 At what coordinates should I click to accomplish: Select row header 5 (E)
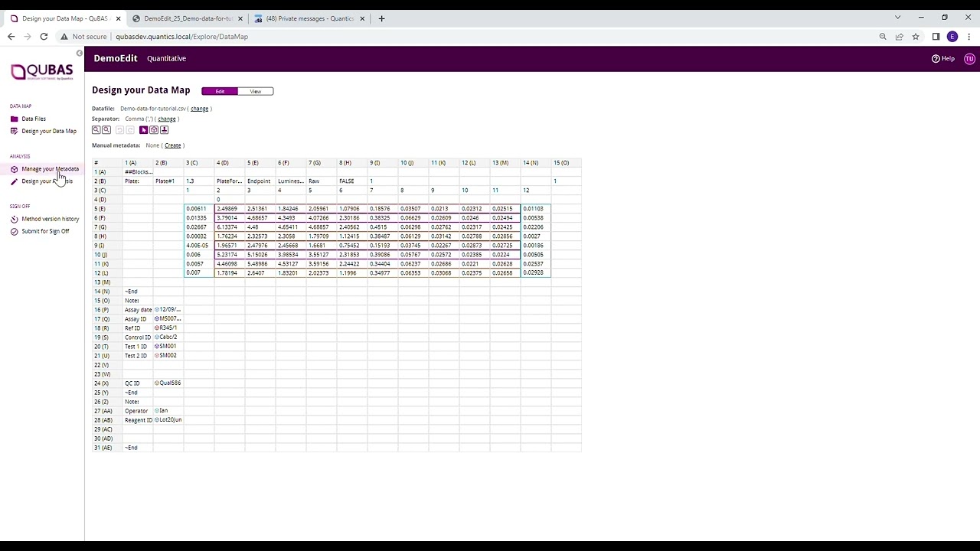tap(107, 209)
